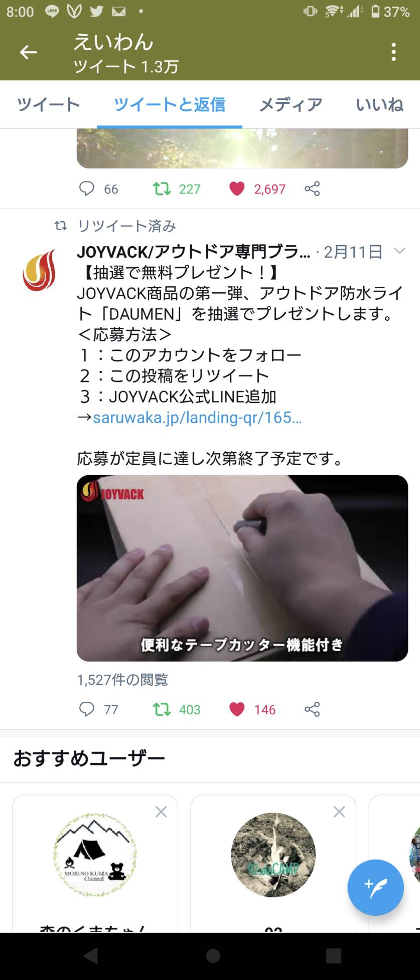Open JOYVACK flame logo profile avatar
This screenshot has width=420, height=980.
39,271
